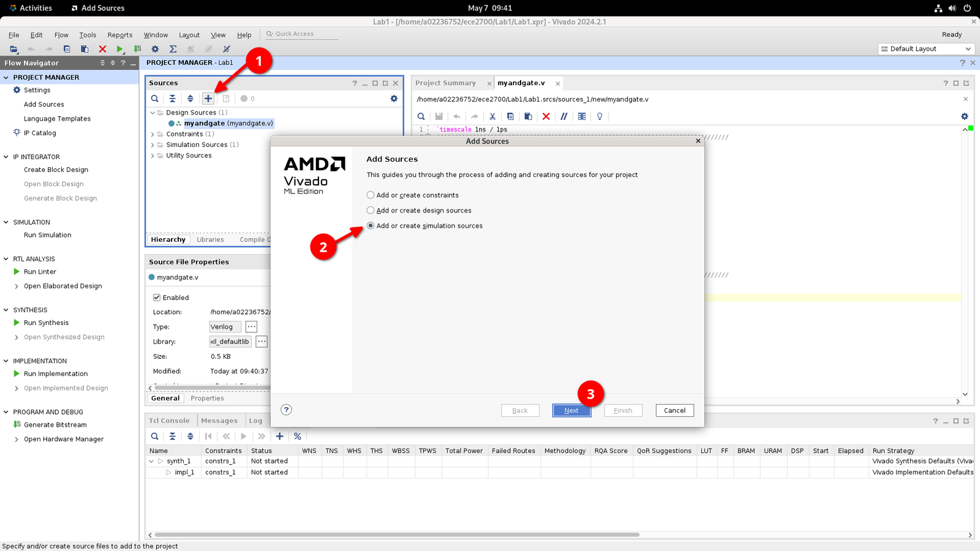Viewport: 980px width, 551px height.
Task: Click the red delete X in editor toolbar
Action: [x=546, y=116]
